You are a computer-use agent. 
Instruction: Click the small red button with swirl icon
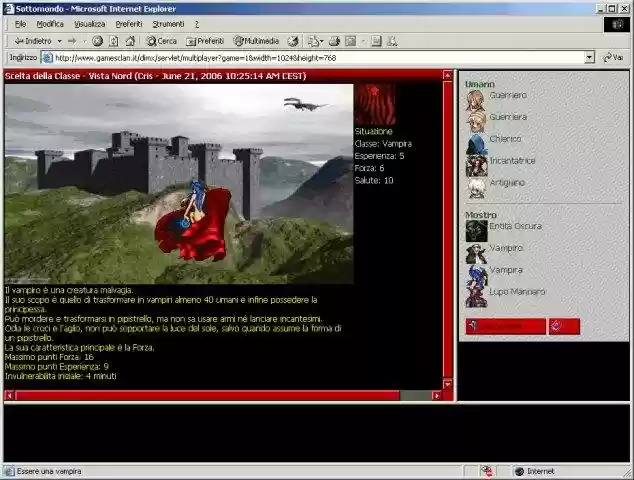click(564, 326)
